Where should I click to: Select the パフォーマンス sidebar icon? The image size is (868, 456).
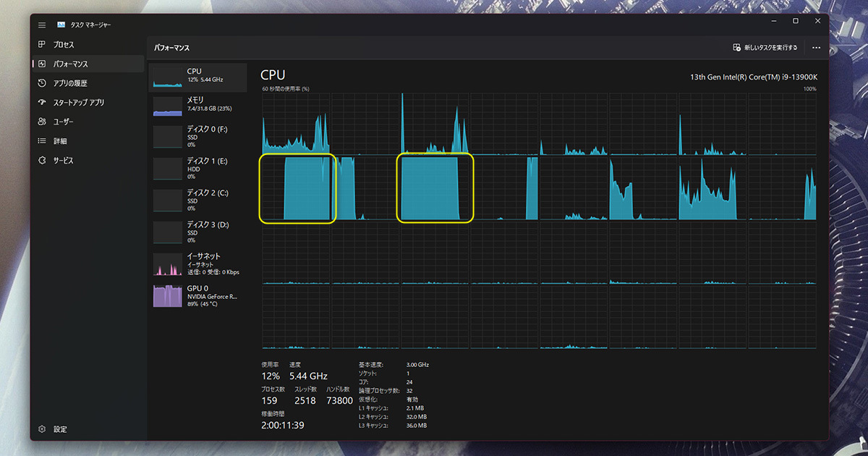[x=42, y=64]
